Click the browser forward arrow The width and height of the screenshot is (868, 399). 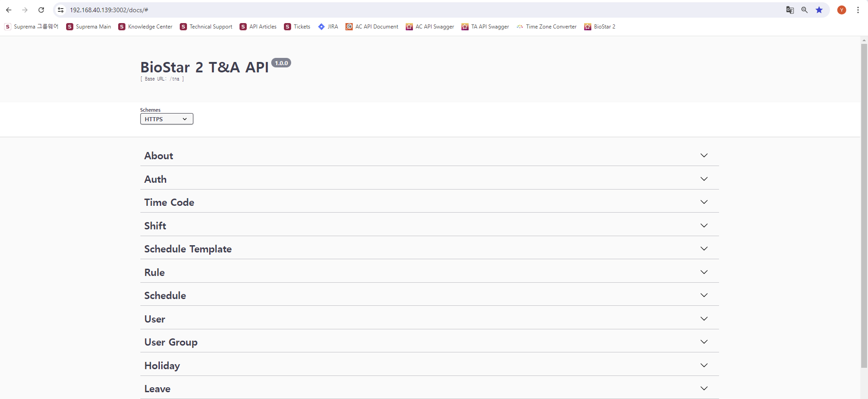(25, 10)
